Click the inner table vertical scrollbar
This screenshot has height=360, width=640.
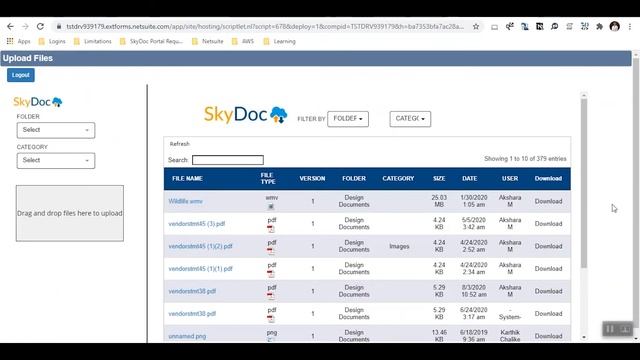click(x=584, y=183)
